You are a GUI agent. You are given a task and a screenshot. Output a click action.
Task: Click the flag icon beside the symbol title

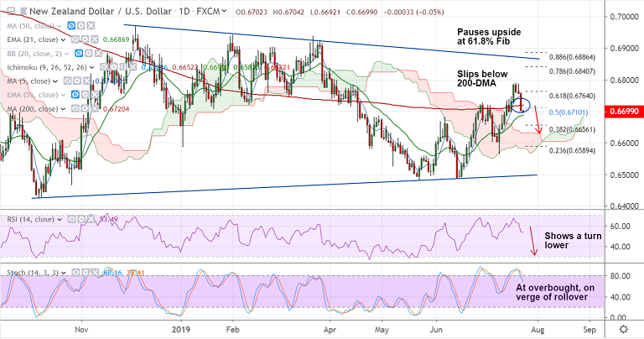tap(23, 12)
